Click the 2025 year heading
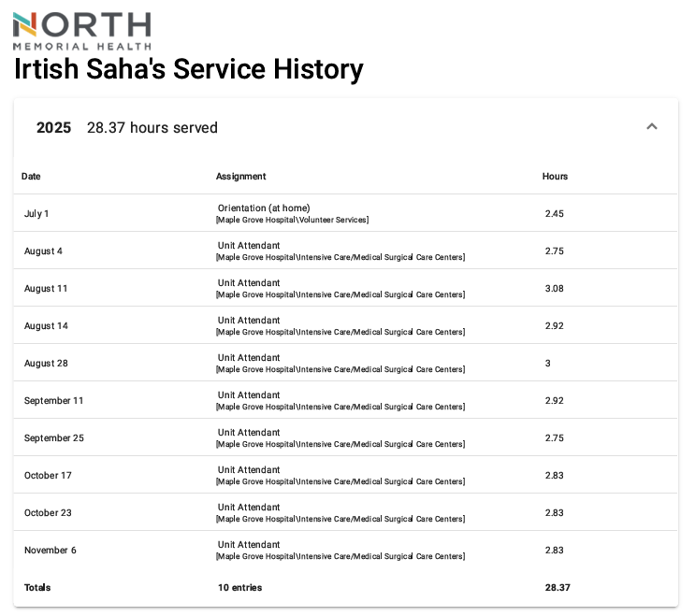Image resolution: width=695 pixels, height=616 pixels. click(x=53, y=128)
